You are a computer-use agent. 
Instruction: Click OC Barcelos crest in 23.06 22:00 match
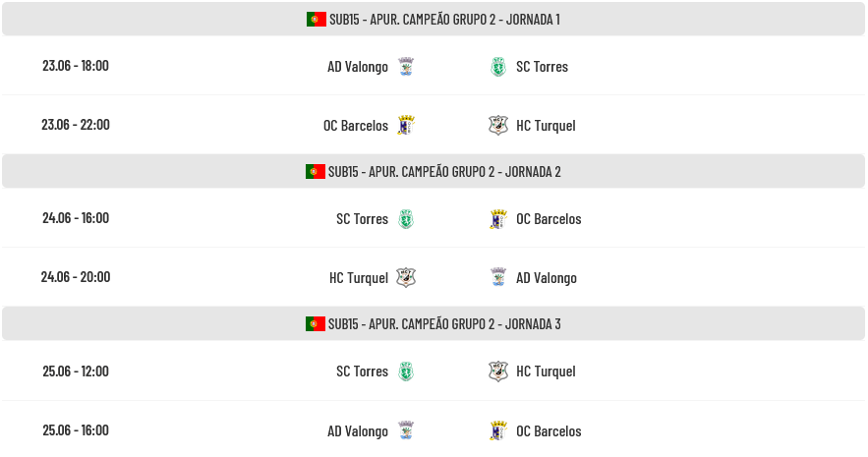point(406,125)
